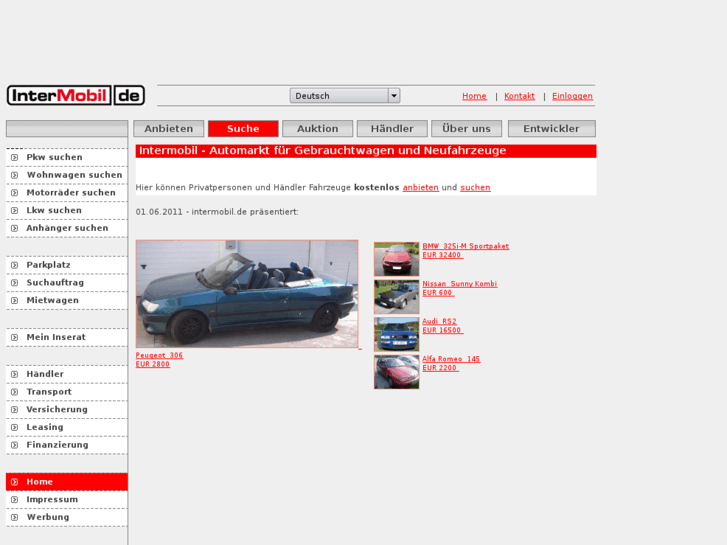Switch to the Suche tab
727x545 pixels.
coord(243,128)
